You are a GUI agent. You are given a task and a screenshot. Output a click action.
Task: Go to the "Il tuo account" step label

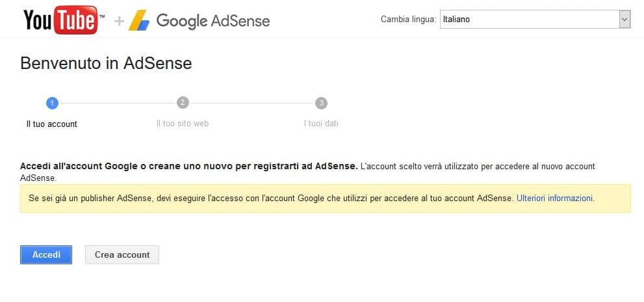[52, 124]
